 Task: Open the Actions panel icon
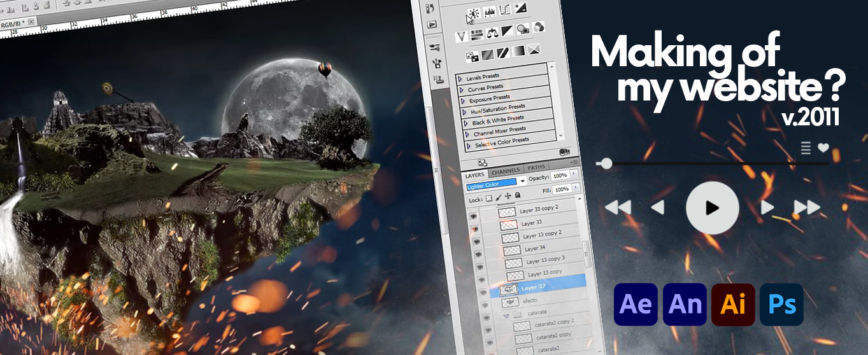[432, 24]
